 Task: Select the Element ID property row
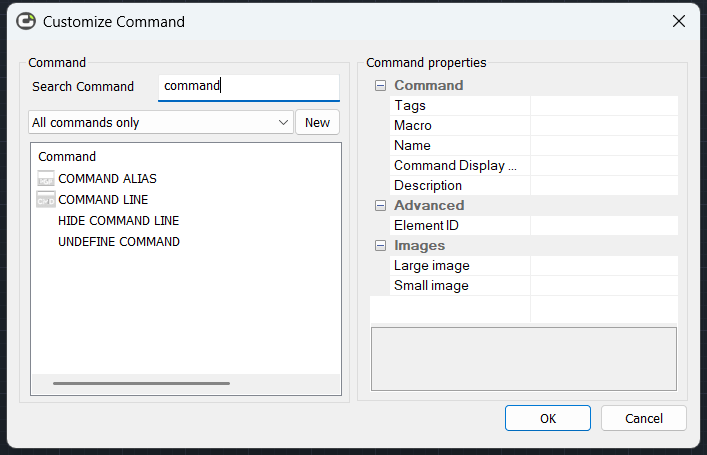(x=534, y=225)
